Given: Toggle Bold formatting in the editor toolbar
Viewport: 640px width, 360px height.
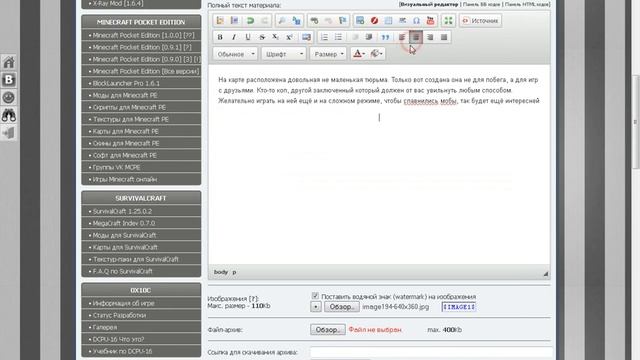Looking at the screenshot, I should 220,37.
